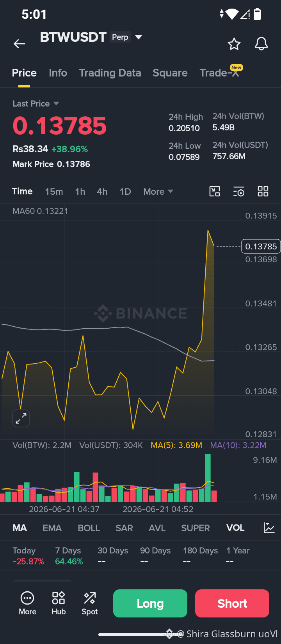Tap the Wi-Fi icon in status bar
281x644 pixels.
point(232,14)
